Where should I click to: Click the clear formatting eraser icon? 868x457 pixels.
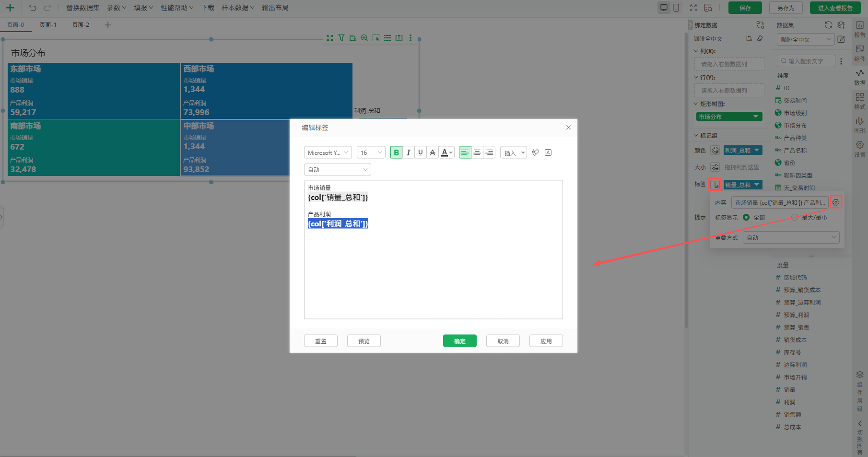(536, 152)
